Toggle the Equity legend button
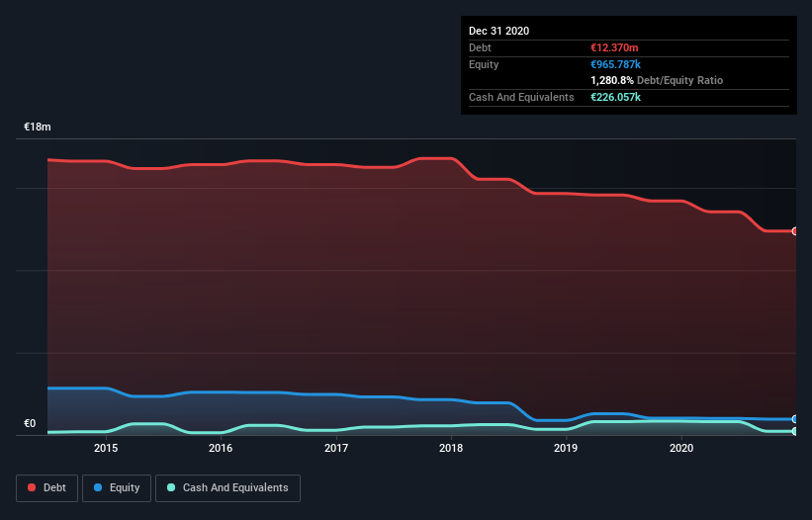 tap(117, 488)
